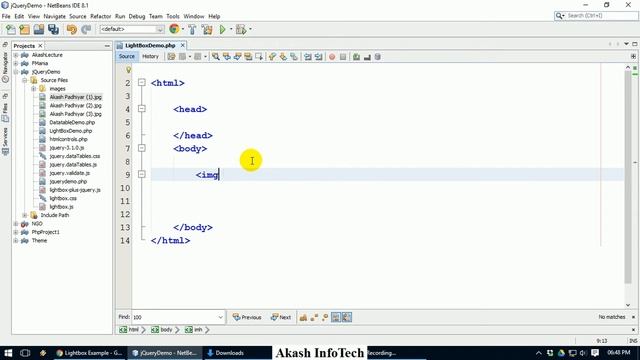
Task: Open the Source menu
Action: click(78, 16)
